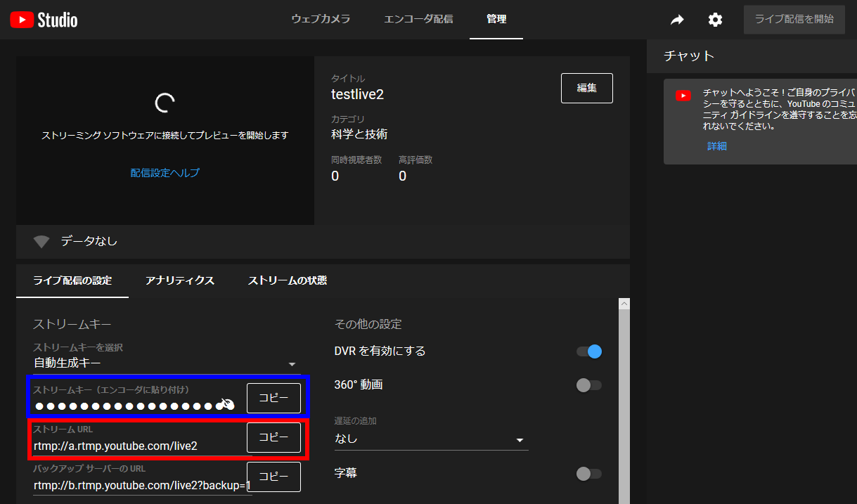
Task: Click the 編集 button
Action: (587, 88)
